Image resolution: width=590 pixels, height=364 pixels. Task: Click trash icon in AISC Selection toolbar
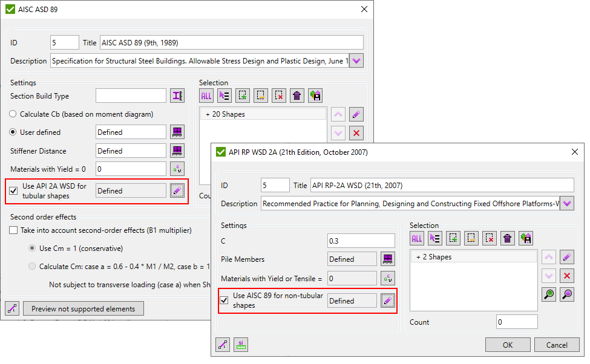pyautogui.click(x=297, y=96)
